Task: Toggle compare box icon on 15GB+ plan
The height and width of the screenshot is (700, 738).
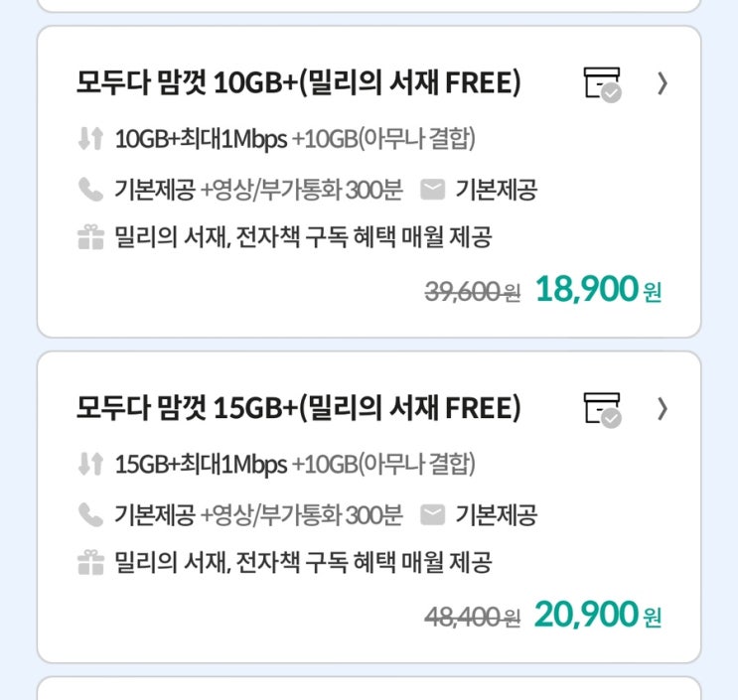Action: coord(602,410)
